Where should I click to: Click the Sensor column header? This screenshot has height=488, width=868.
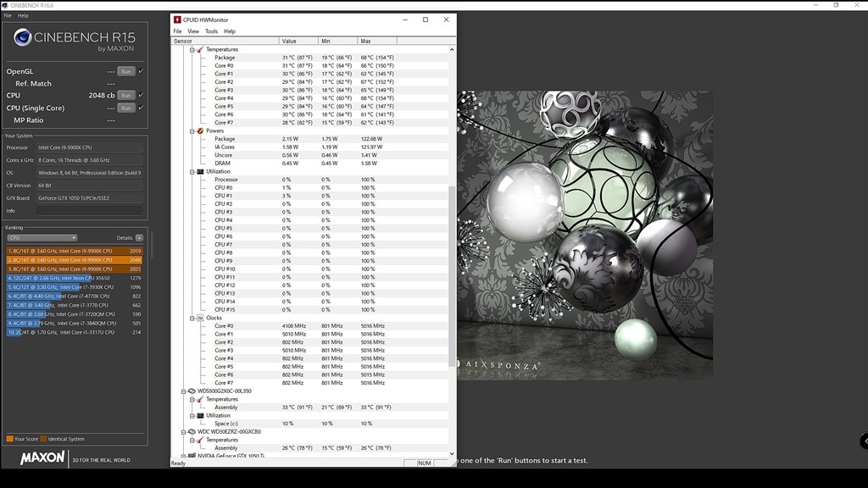[x=225, y=41]
